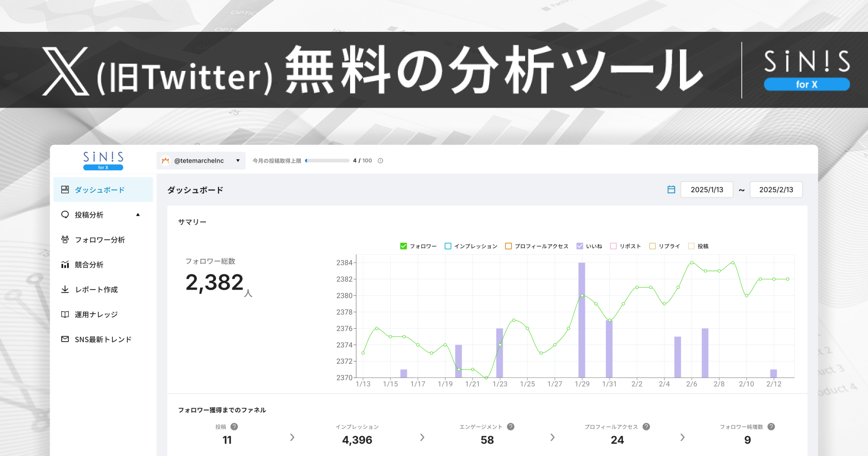Click the 投稿 funnel value 11
The width and height of the screenshot is (868, 456).
click(227, 440)
